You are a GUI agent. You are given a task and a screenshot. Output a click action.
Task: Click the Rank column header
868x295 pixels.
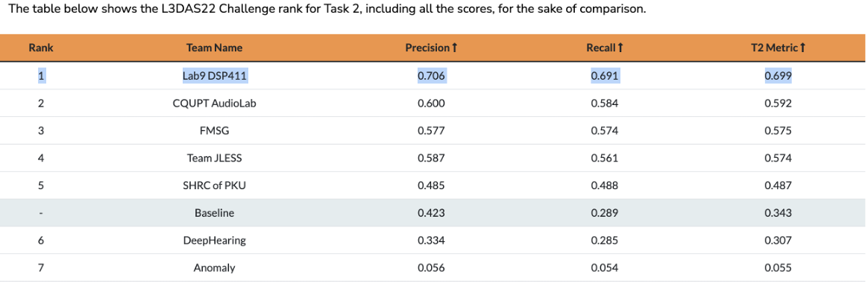(x=40, y=48)
